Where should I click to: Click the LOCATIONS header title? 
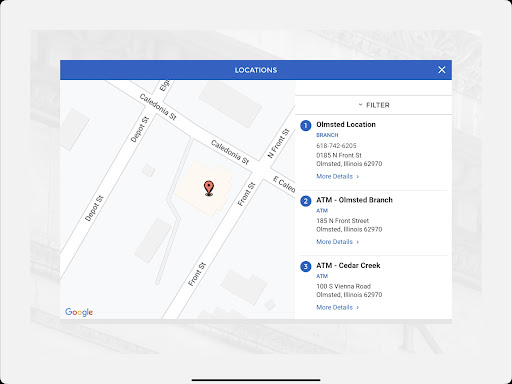[x=256, y=70]
